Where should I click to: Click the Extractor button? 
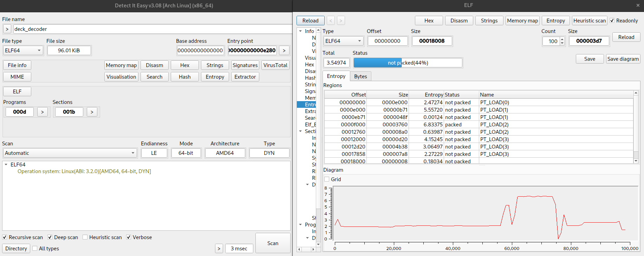click(x=245, y=77)
